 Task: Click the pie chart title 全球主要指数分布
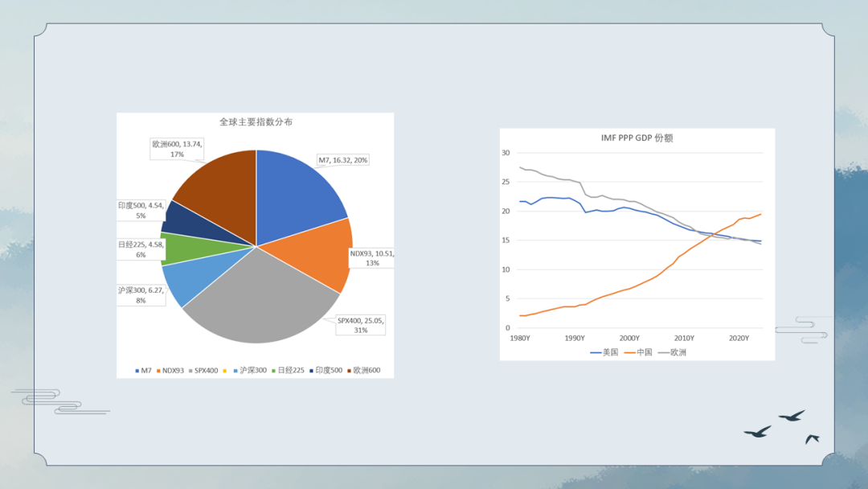[x=256, y=122]
